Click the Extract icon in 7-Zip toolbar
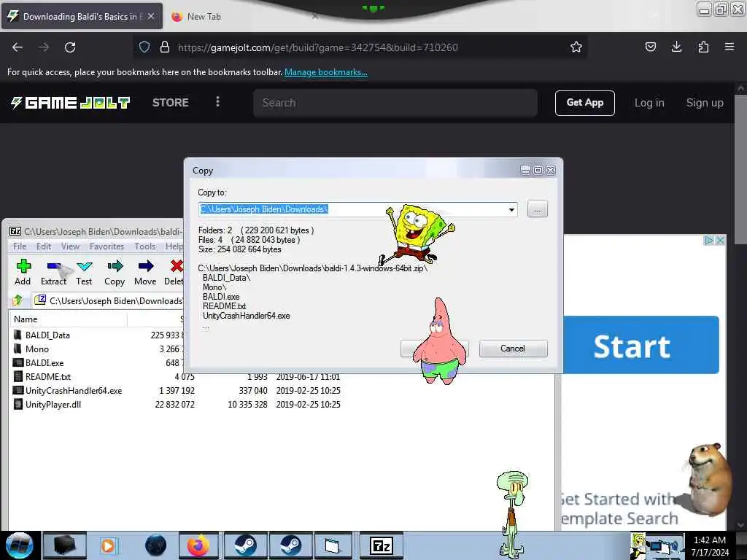This screenshot has width=747, height=560. pos(53,265)
